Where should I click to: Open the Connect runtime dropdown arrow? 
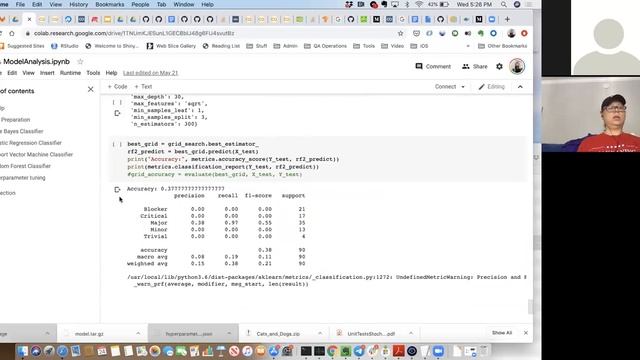pos(463,87)
